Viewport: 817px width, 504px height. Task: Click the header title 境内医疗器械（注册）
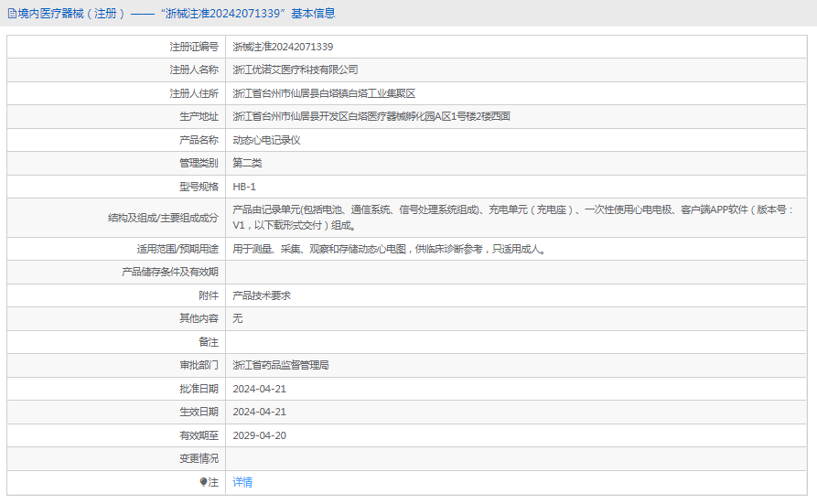[x=71, y=14]
